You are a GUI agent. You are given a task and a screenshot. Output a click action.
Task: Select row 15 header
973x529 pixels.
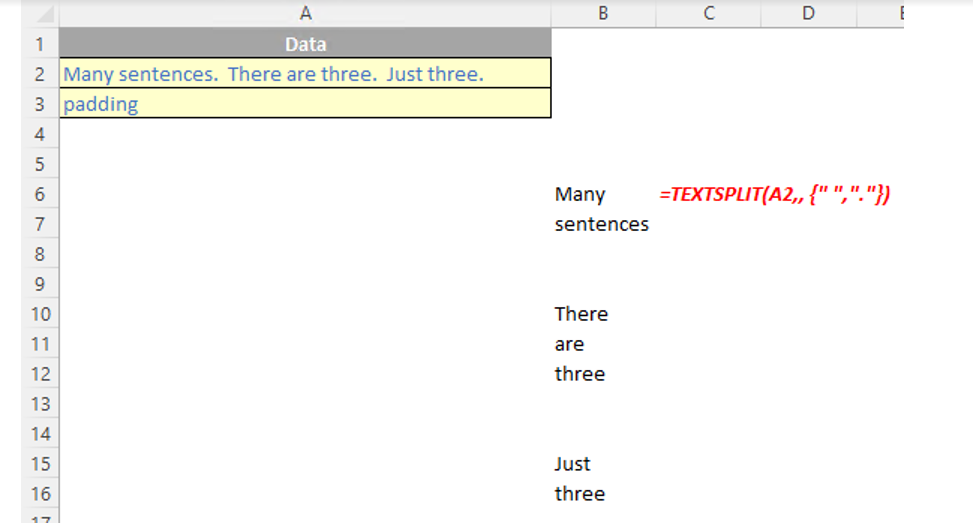coord(40,464)
